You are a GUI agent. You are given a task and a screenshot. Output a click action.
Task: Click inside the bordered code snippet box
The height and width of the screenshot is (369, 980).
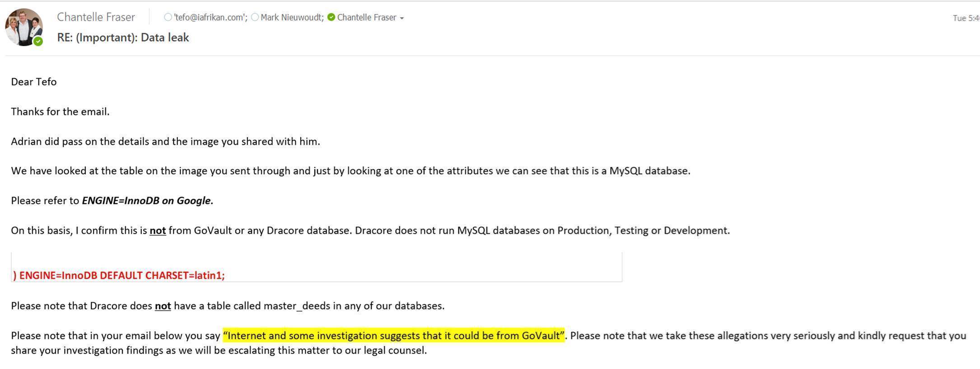[x=317, y=267]
